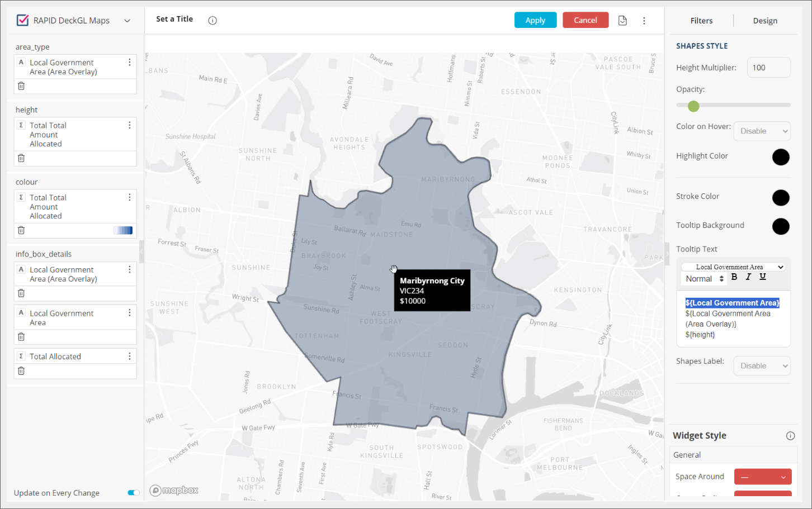This screenshot has width=812, height=509.
Task: Expand the General section header
Action: [x=733, y=455]
